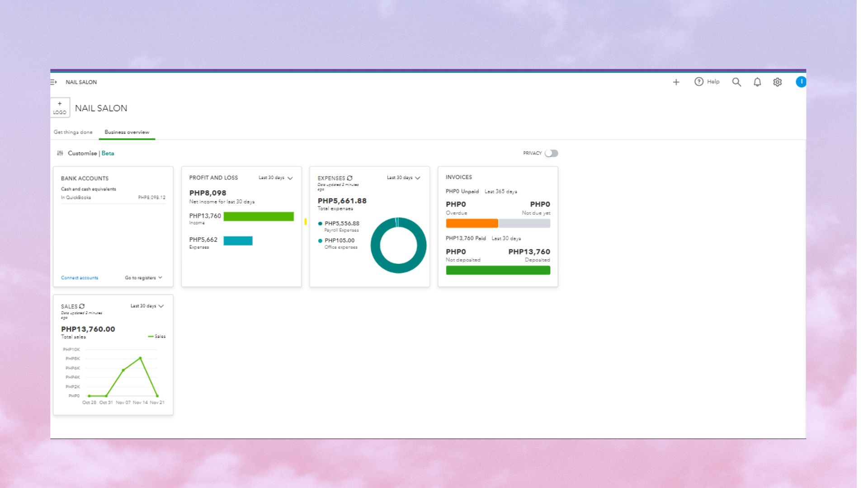Viewport: 868px width, 488px height.
Task: Click the orange Overdue invoices bar
Action: pos(472,223)
